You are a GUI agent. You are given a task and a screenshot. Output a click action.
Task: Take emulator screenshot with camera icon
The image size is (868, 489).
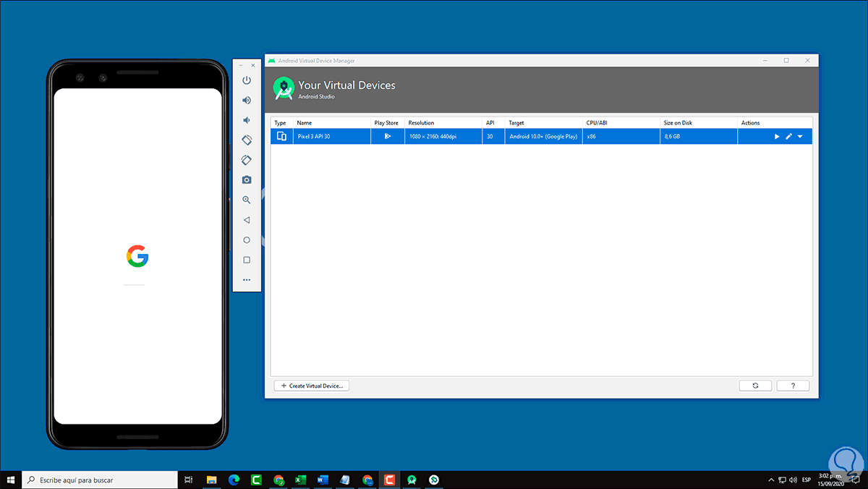point(247,179)
